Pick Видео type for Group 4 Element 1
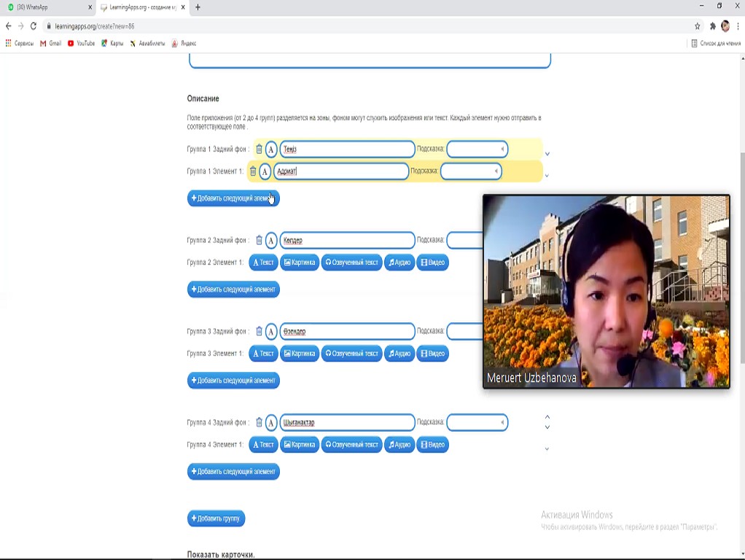745x560 pixels. 432,445
